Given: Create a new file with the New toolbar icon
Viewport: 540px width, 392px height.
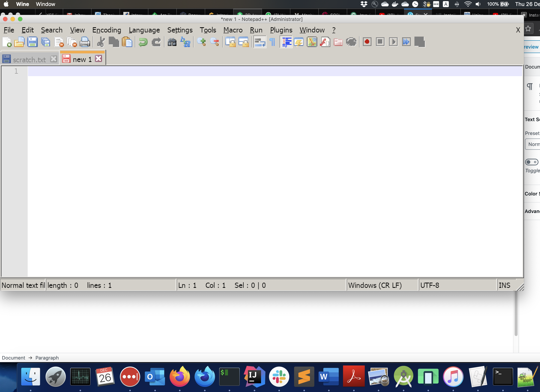Looking at the screenshot, I should [x=7, y=42].
